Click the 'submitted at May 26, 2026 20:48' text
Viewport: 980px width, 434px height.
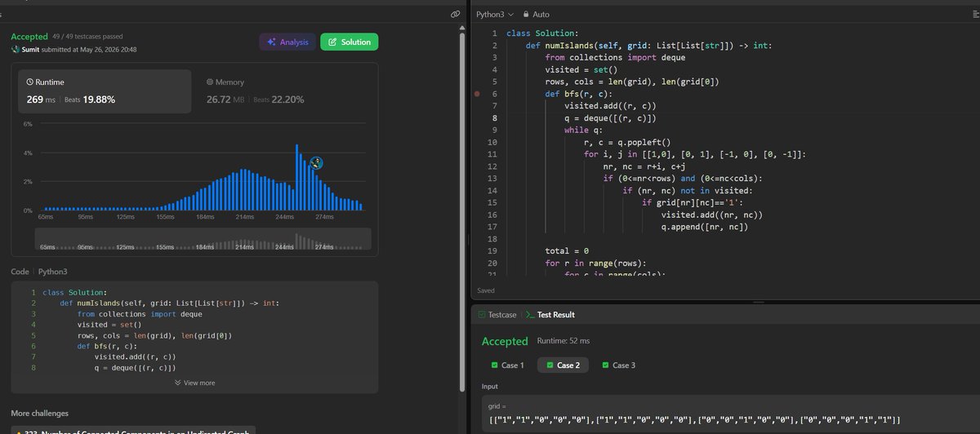[91, 49]
